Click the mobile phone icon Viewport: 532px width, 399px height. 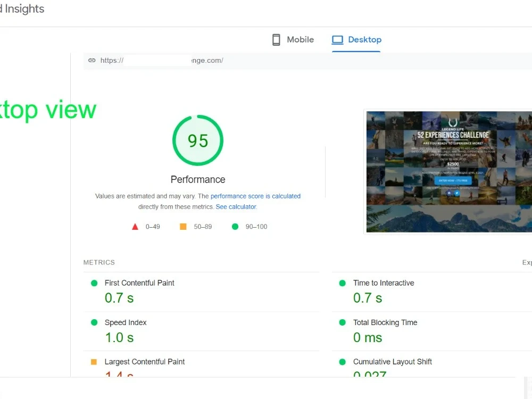coord(276,40)
